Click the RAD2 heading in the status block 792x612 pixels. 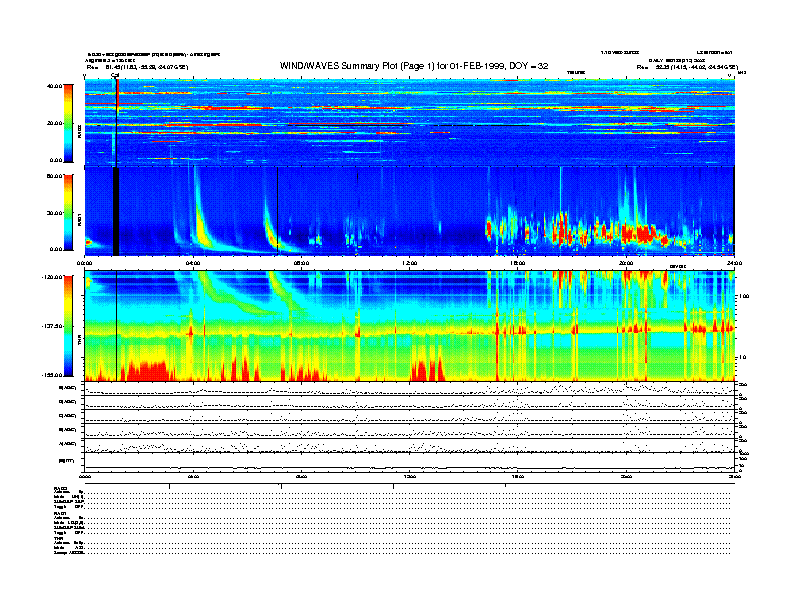click(x=60, y=488)
